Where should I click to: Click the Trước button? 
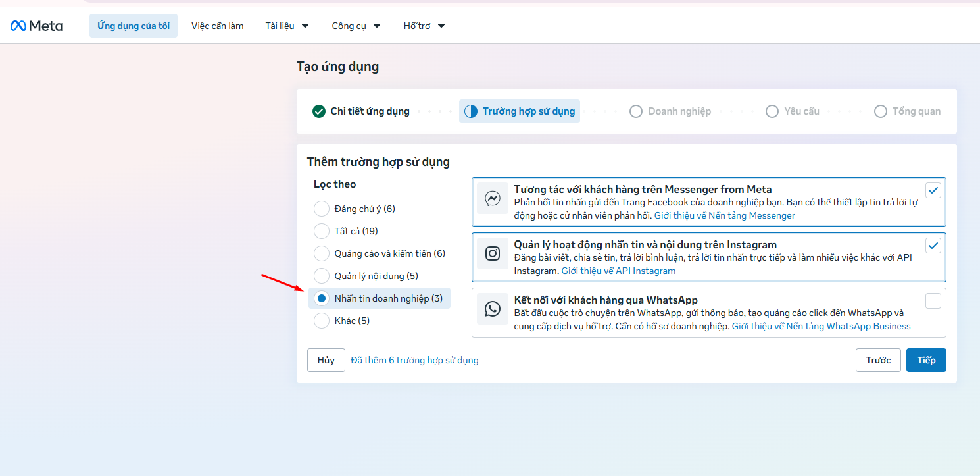[x=878, y=360]
